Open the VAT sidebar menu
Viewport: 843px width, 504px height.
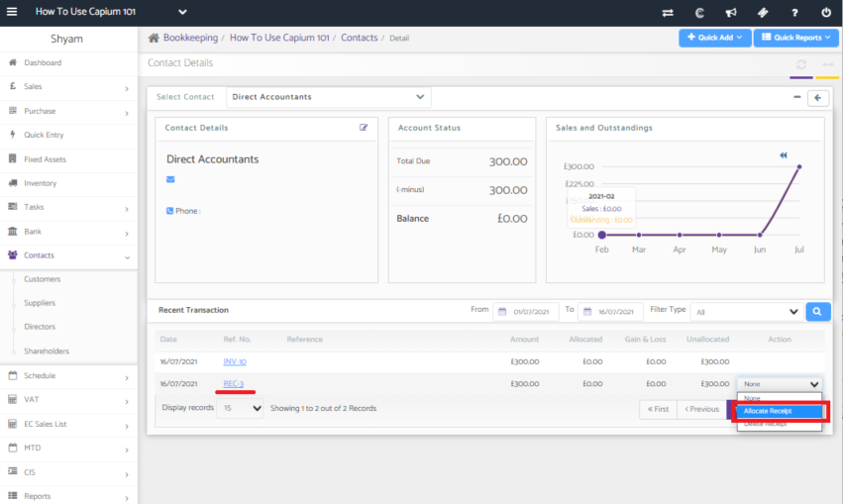click(68, 400)
